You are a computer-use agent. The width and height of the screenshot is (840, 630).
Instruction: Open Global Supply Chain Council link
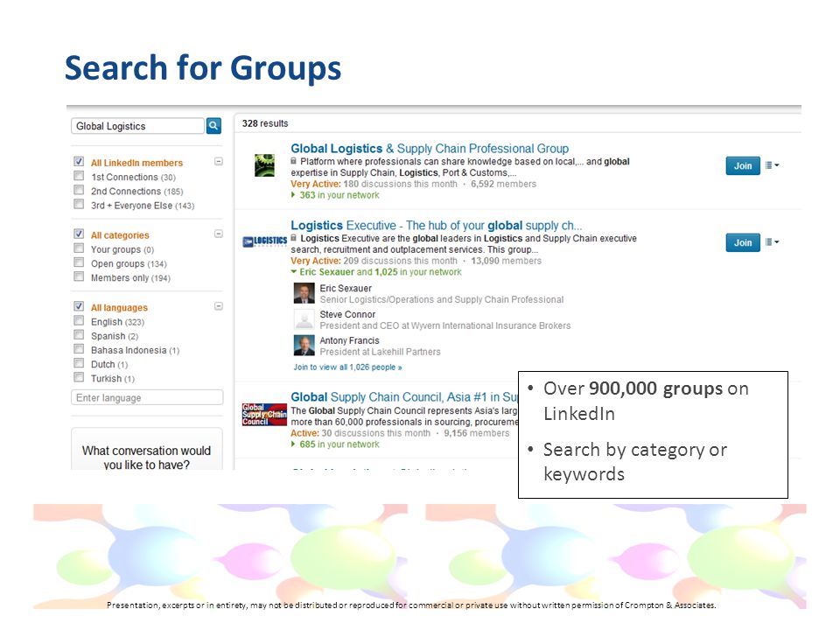point(404,397)
